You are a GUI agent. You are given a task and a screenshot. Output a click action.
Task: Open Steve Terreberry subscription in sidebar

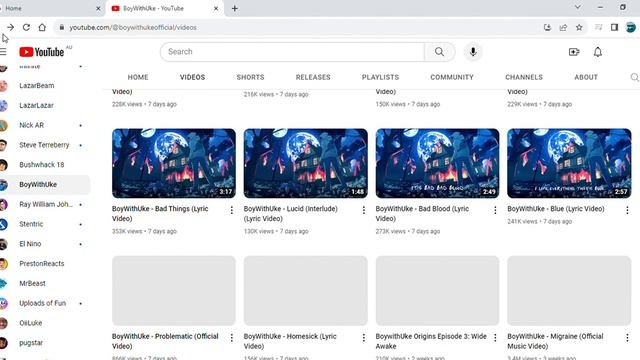[x=45, y=145]
